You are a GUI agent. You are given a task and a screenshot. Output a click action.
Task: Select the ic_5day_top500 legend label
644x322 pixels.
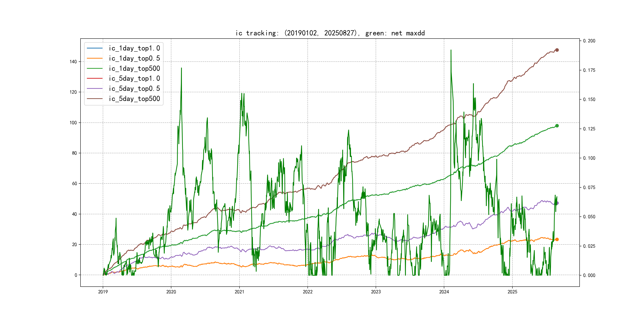pos(134,99)
